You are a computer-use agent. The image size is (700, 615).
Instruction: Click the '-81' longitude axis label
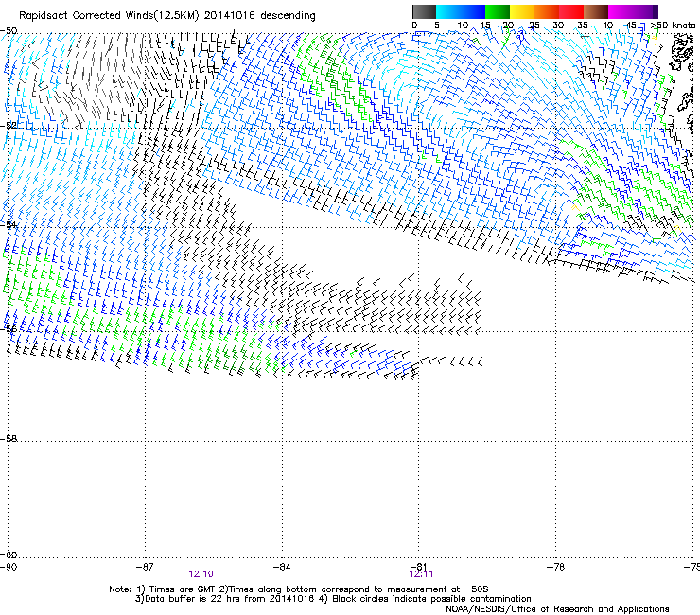point(419,567)
